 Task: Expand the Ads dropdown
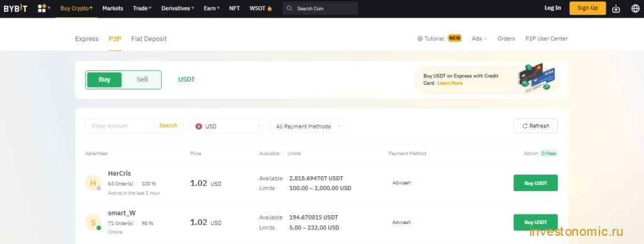479,38
